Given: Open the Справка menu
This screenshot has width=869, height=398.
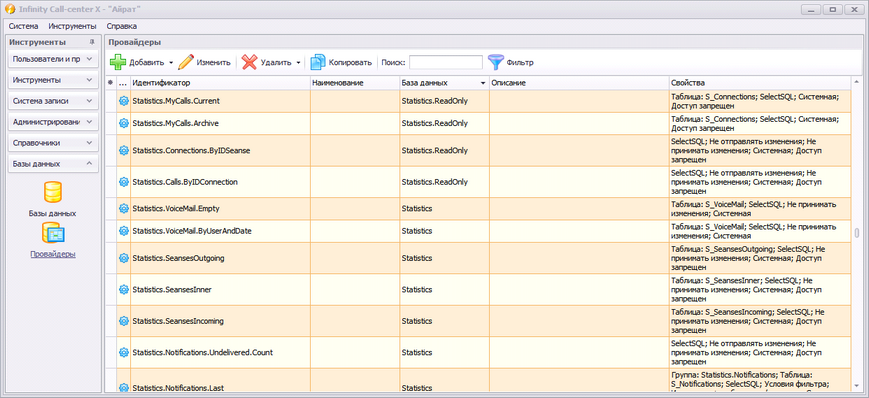Looking at the screenshot, I should (x=121, y=26).
